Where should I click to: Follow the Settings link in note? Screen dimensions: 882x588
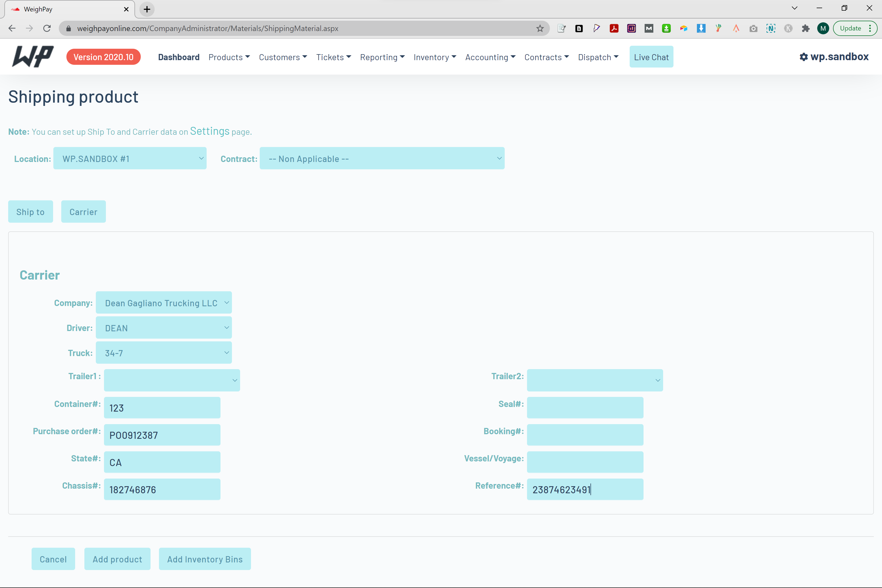(210, 131)
